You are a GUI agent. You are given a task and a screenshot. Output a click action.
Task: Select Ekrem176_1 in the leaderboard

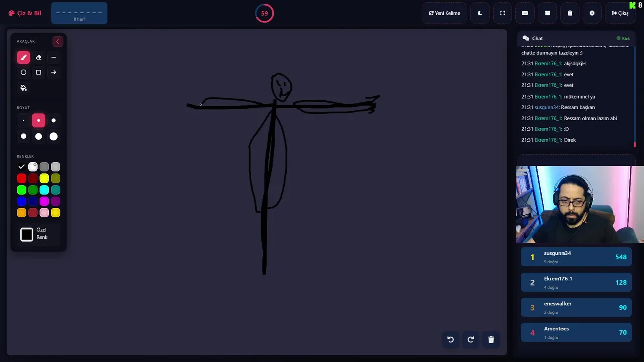click(x=576, y=282)
